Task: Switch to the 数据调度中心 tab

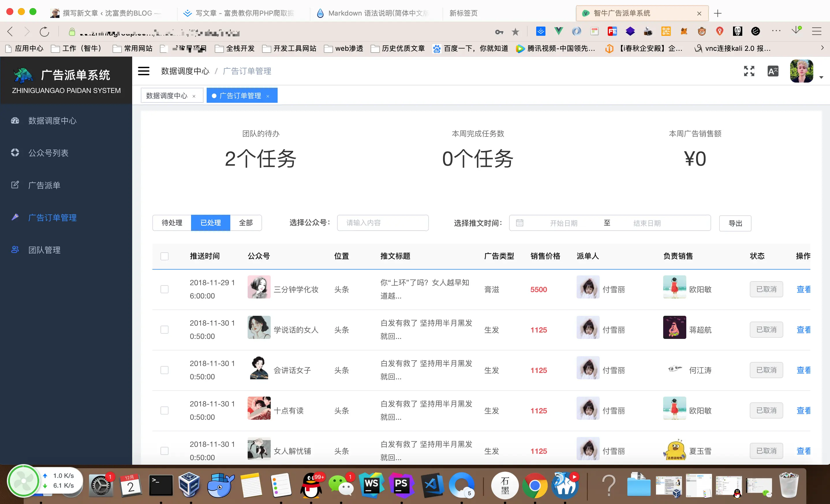Action: (x=167, y=95)
